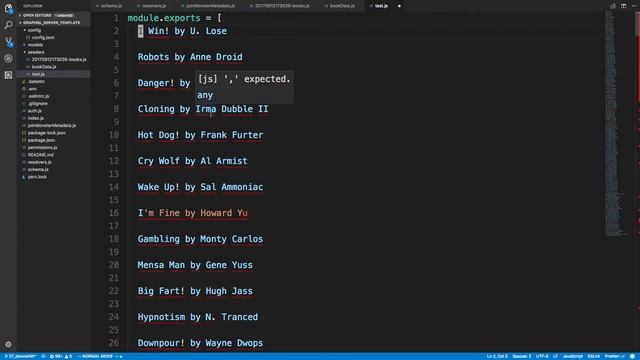The image size is (640, 360).
Task: Open package.json in the explorer
Action: click(x=41, y=140)
